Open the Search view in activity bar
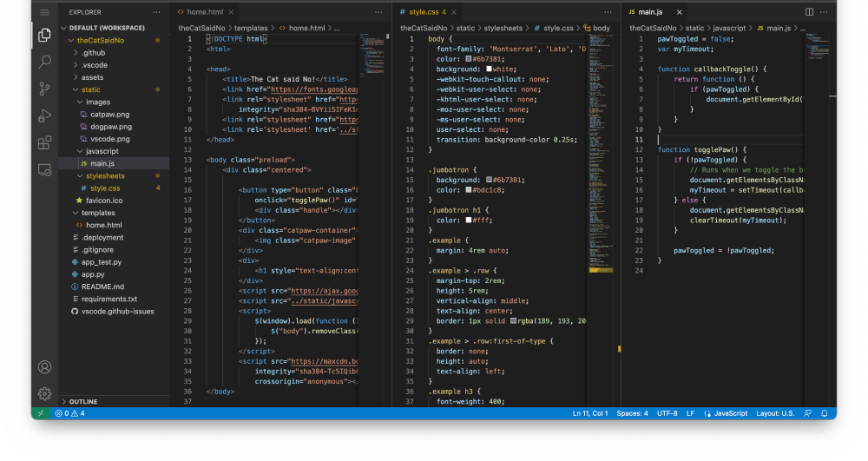The height and width of the screenshot is (461, 868). pos(44,62)
